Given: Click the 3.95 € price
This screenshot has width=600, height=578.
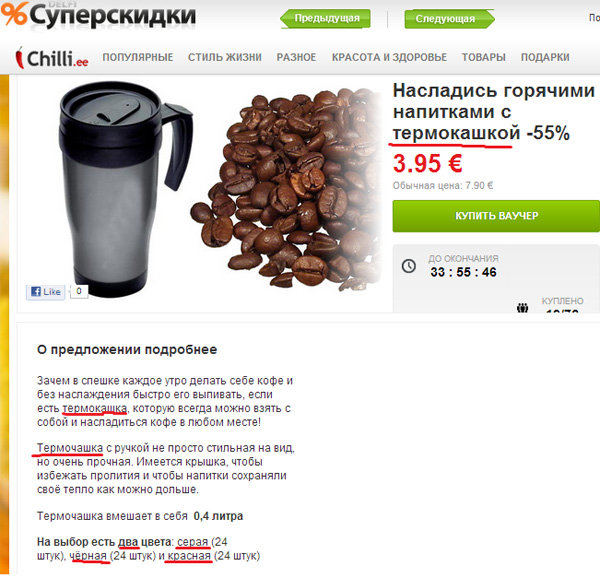Looking at the screenshot, I should pyautogui.click(x=427, y=164).
